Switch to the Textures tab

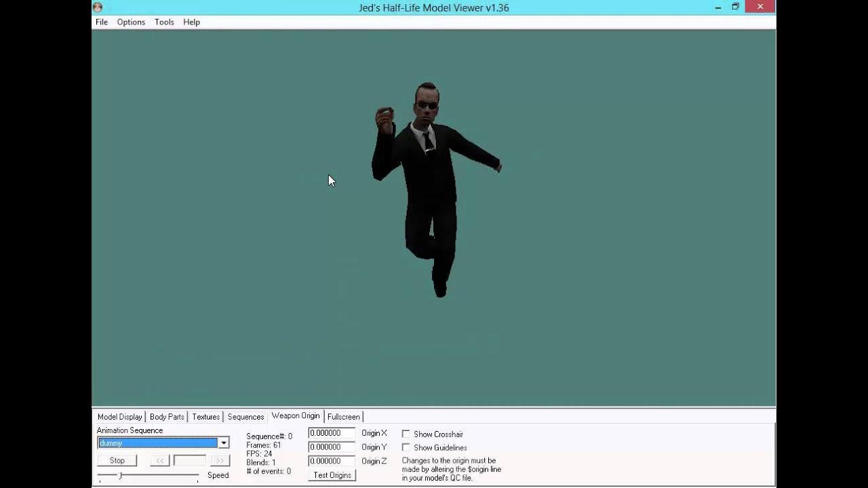pyautogui.click(x=205, y=417)
